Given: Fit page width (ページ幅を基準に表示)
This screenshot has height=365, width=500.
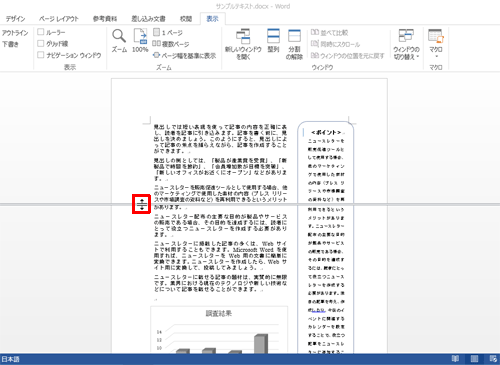Looking at the screenshot, I should (184, 55).
